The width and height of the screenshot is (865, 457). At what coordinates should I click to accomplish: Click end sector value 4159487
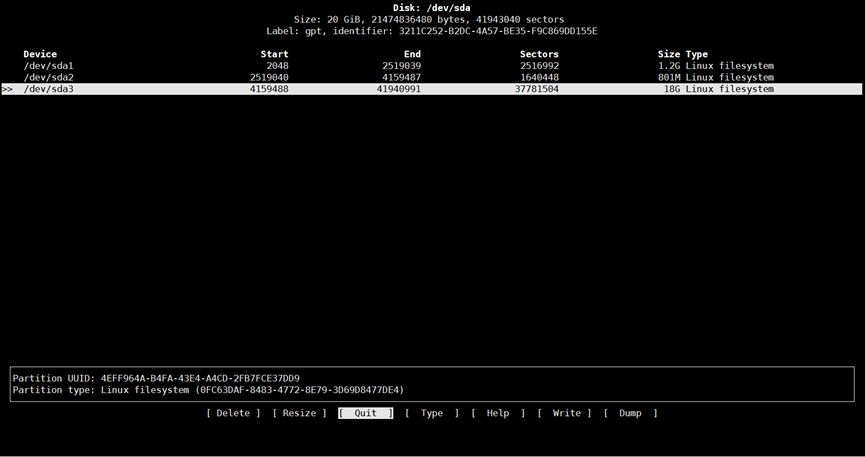401,77
